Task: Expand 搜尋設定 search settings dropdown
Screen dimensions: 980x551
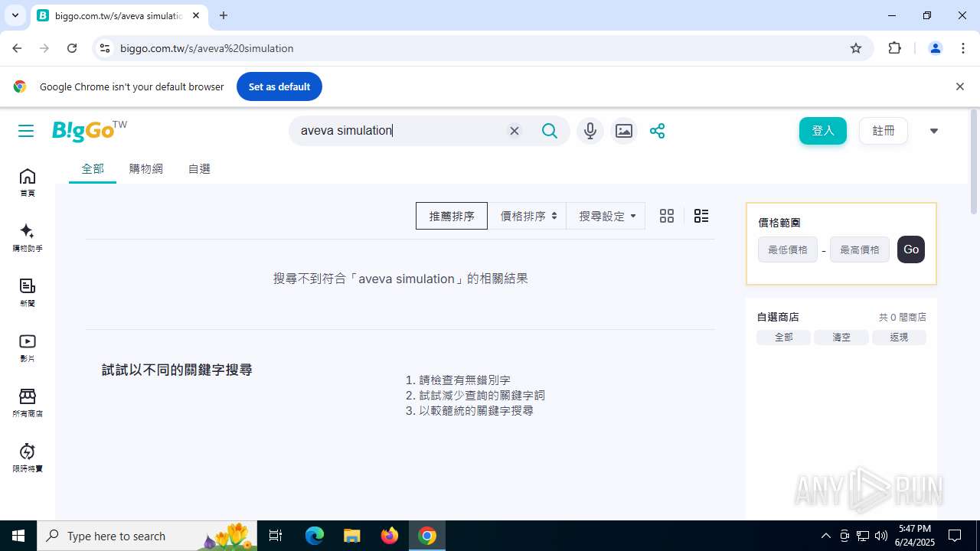Action: (606, 216)
